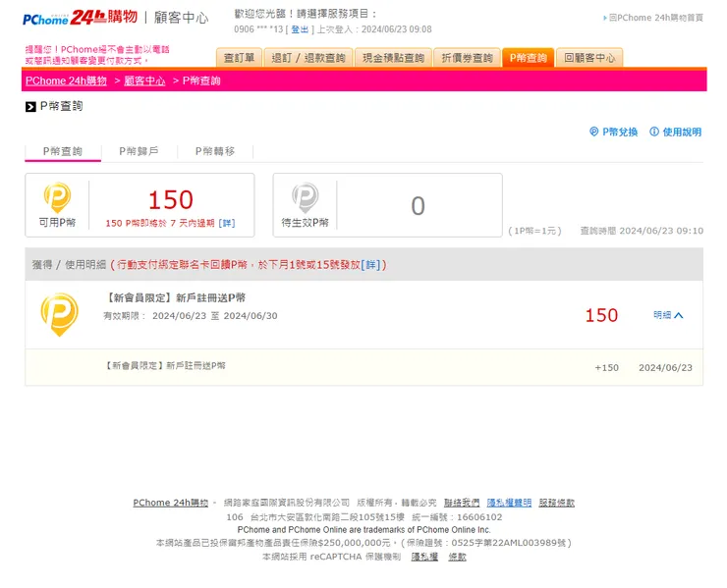Open the 聯絡我們 footer link

[462, 503]
